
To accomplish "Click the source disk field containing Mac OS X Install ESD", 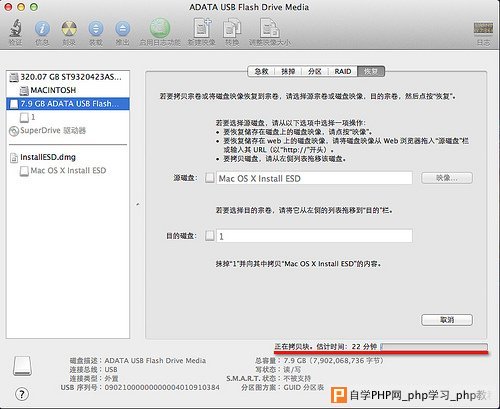I will 314,178.
